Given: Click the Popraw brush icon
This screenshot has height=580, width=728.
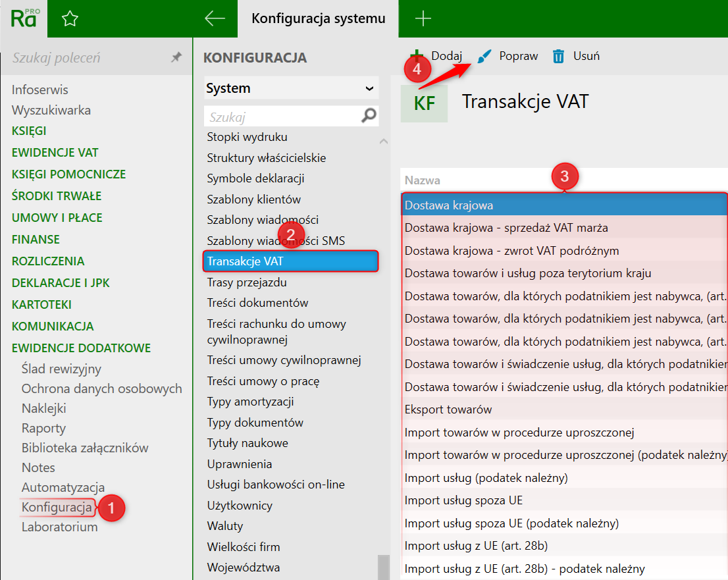Looking at the screenshot, I should pyautogui.click(x=484, y=57).
